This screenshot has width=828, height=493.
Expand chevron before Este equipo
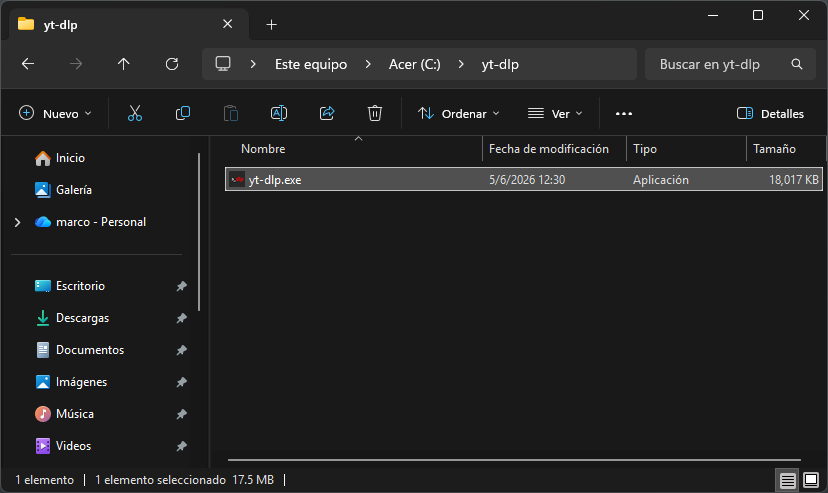click(253, 64)
